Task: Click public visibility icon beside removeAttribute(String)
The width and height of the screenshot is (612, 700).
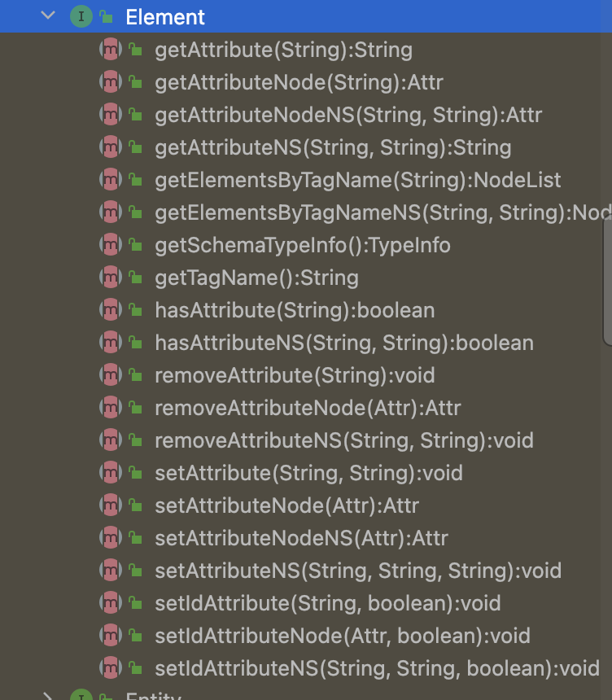Action: [x=136, y=375]
